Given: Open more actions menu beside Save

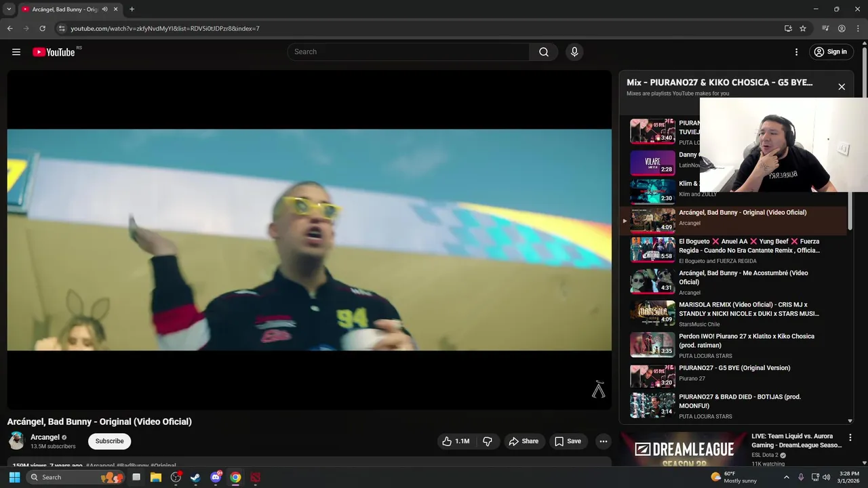Looking at the screenshot, I should (603, 441).
